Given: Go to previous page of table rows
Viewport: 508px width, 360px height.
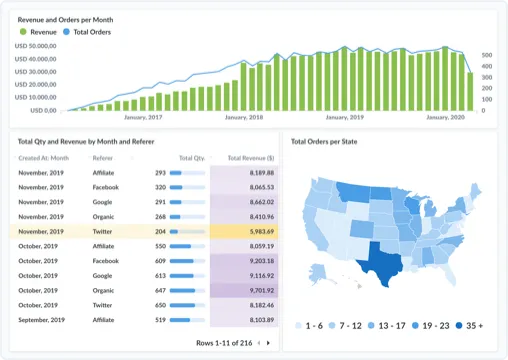Looking at the screenshot, I should click(x=259, y=343).
